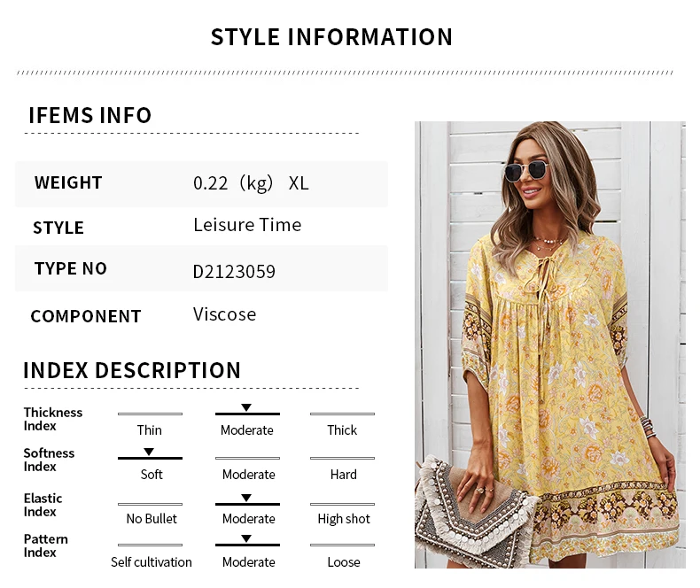Select the STYLE row label

(58, 228)
